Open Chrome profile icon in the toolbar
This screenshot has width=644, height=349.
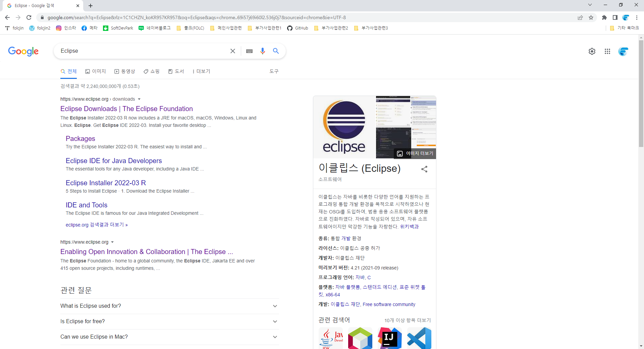coord(626,17)
